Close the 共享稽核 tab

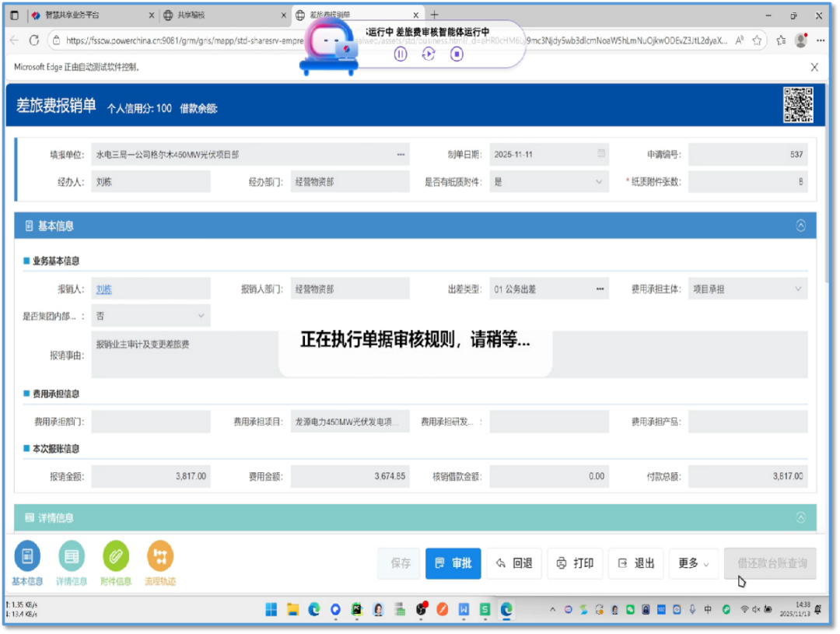click(x=283, y=15)
